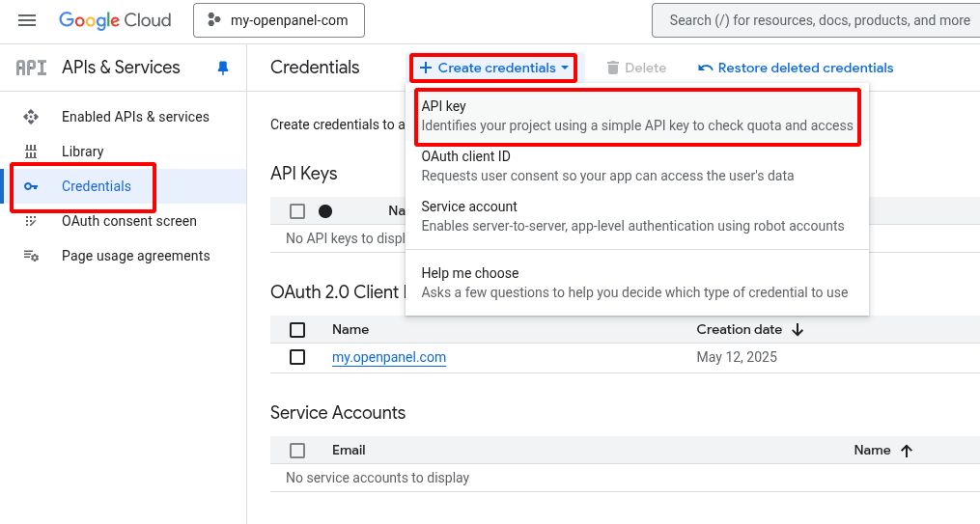980x524 pixels.
Task: Click the OAuth consent screen icon
Action: (x=31, y=221)
